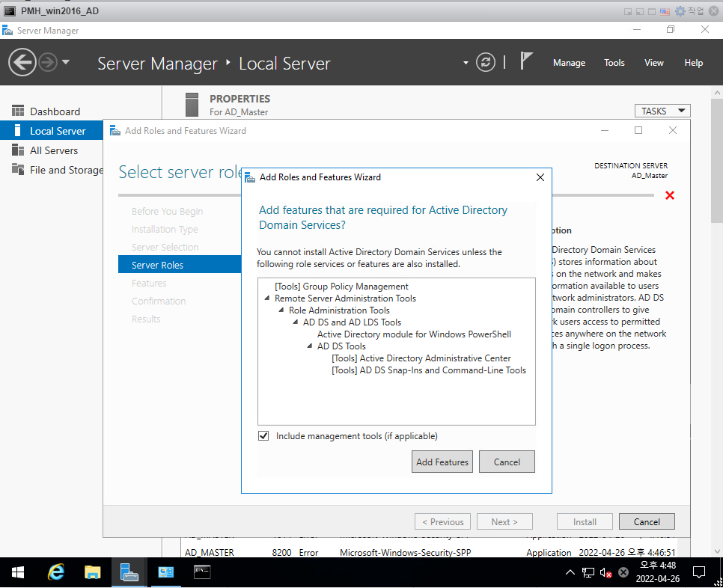723x588 pixels.
Task: Open File and Storage services in the sidebar
Action: (67, 170)
